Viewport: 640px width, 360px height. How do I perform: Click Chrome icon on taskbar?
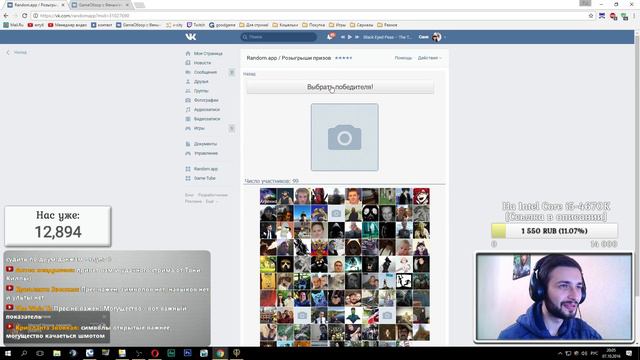click(x=220, y=353)
